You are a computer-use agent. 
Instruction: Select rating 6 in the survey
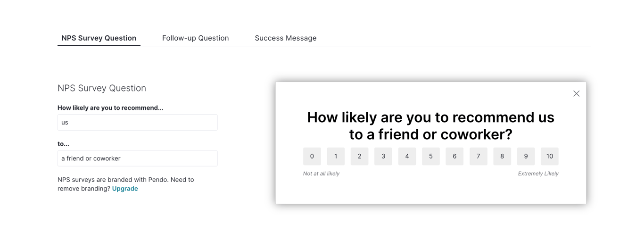[454, 157]
